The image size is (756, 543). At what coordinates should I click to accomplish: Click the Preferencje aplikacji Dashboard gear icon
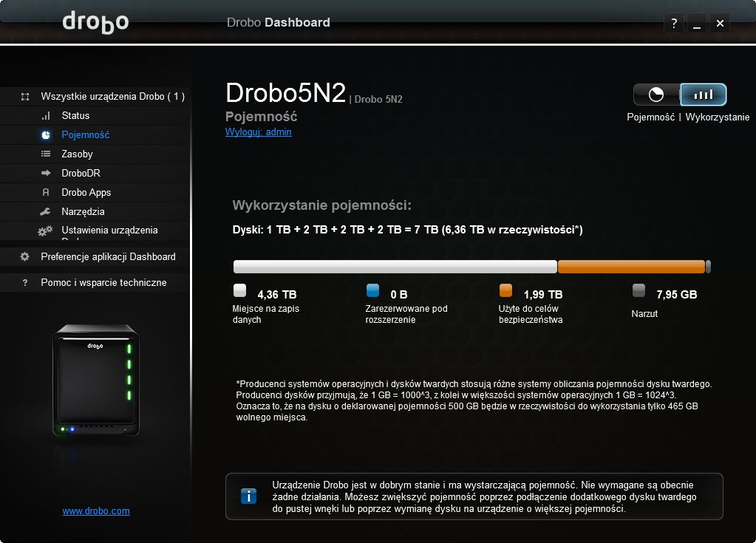click(24, 257)
